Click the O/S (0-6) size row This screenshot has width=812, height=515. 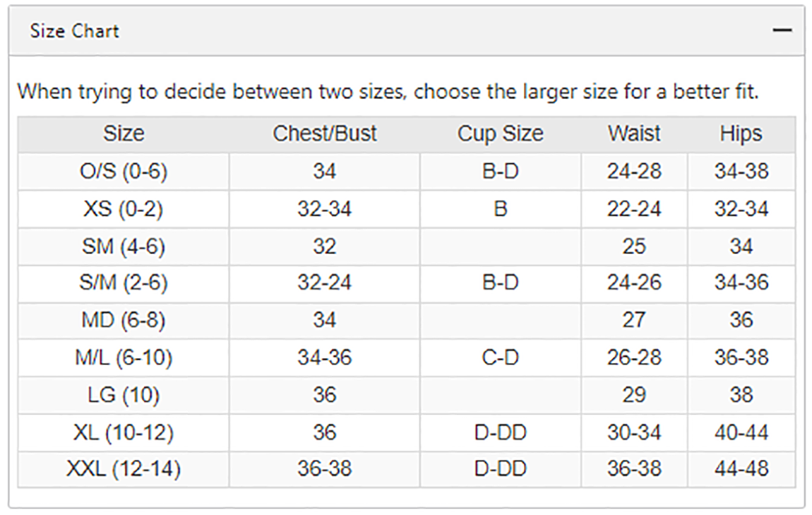[407, 172]
